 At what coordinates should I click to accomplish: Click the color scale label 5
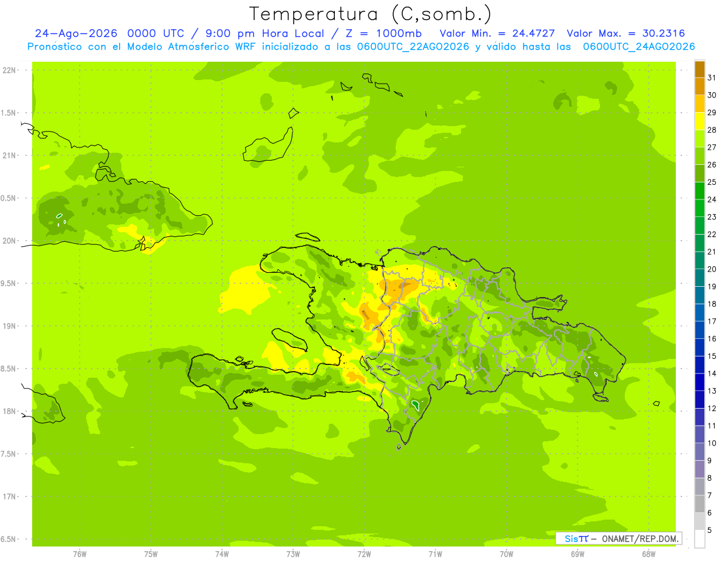click(710, 530)
